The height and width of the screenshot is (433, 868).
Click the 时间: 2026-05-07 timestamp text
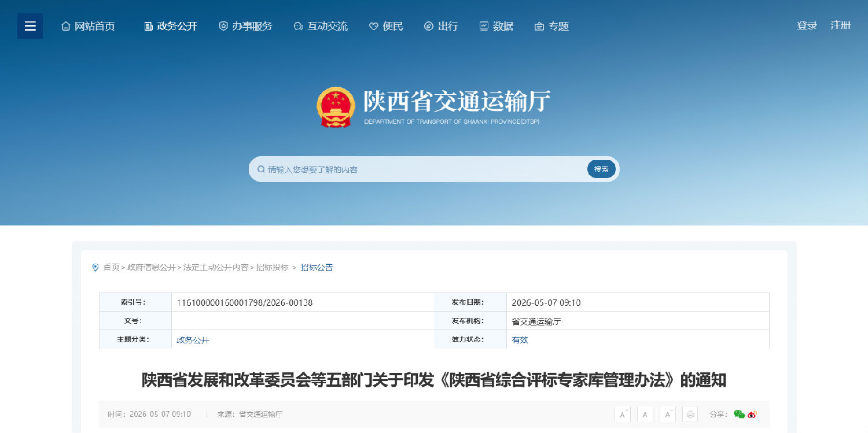click(x=149, y=414)
